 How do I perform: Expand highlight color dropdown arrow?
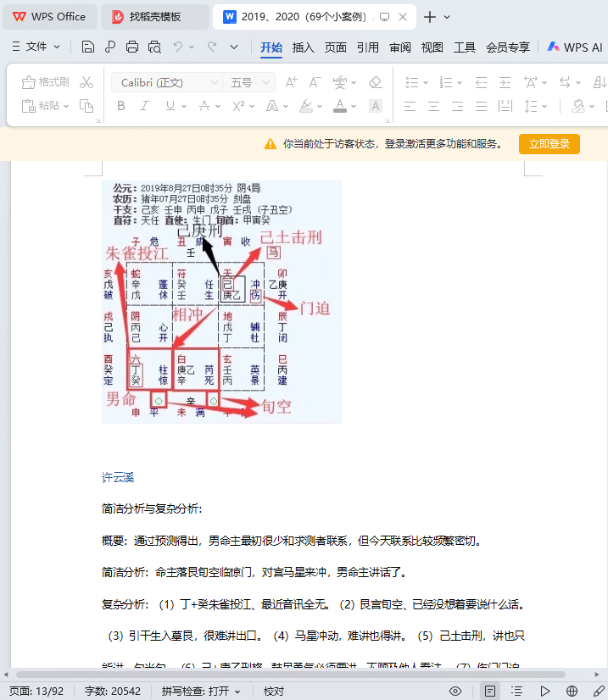[x=320, y=106]
